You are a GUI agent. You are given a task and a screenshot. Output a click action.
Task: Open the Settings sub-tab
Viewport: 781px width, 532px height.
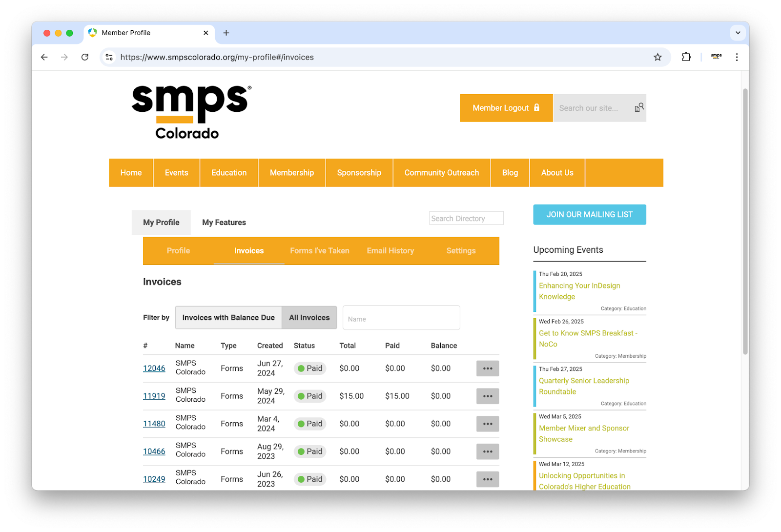[x=461, y=251]
